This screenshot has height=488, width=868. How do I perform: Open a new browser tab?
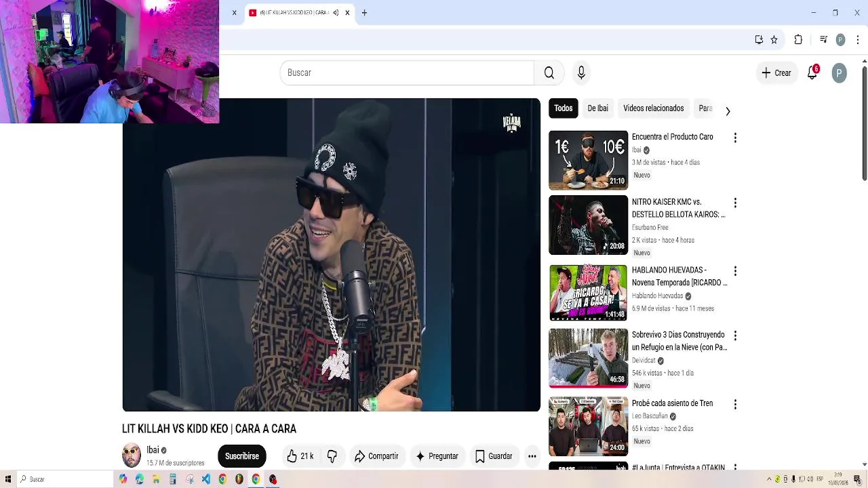tap(364, 13)
